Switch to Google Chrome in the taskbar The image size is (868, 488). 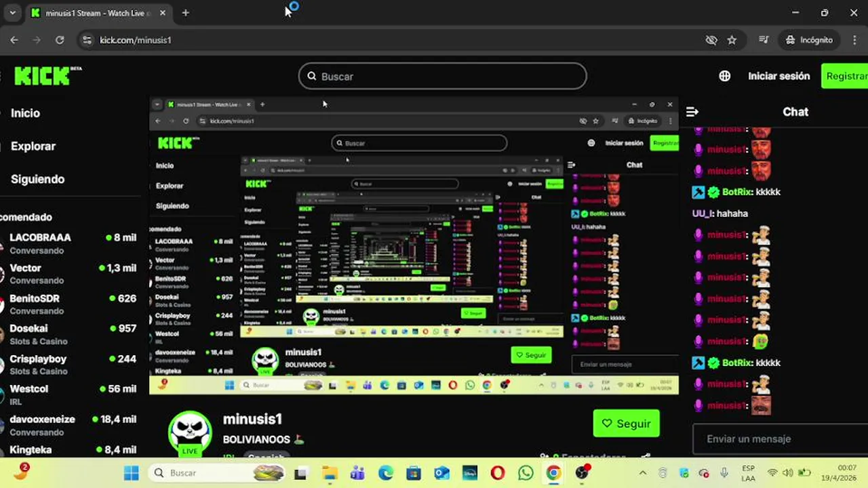[x=553, y=473]
